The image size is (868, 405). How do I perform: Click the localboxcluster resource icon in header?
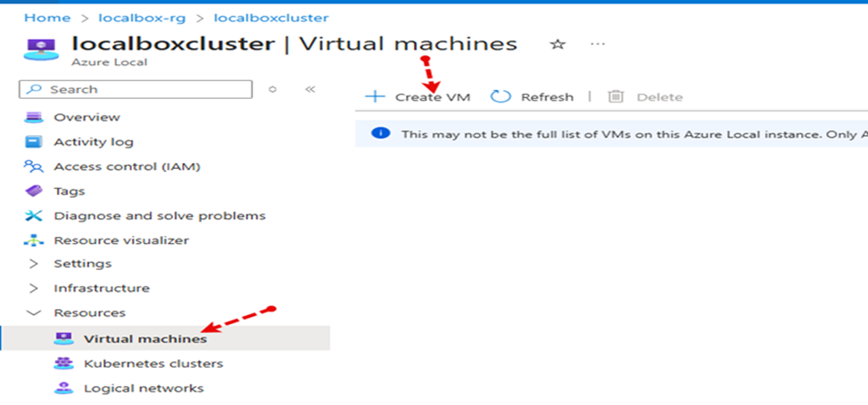pos(40,48)
